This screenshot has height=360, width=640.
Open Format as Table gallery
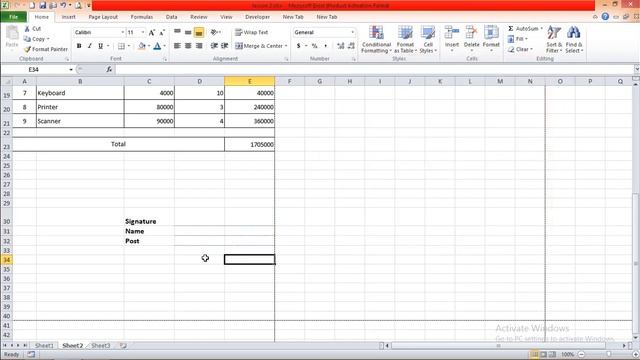coord(405,39)
